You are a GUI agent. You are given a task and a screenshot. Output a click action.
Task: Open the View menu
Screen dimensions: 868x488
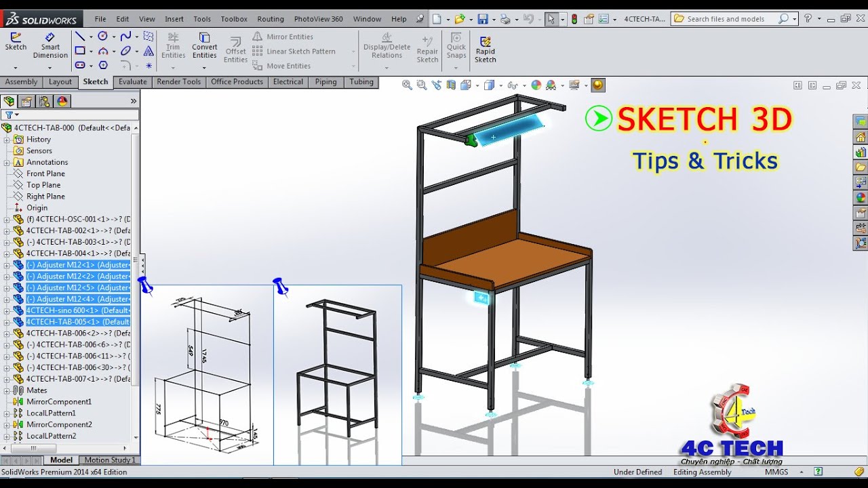pyautogui.click(x=147, y=19)
